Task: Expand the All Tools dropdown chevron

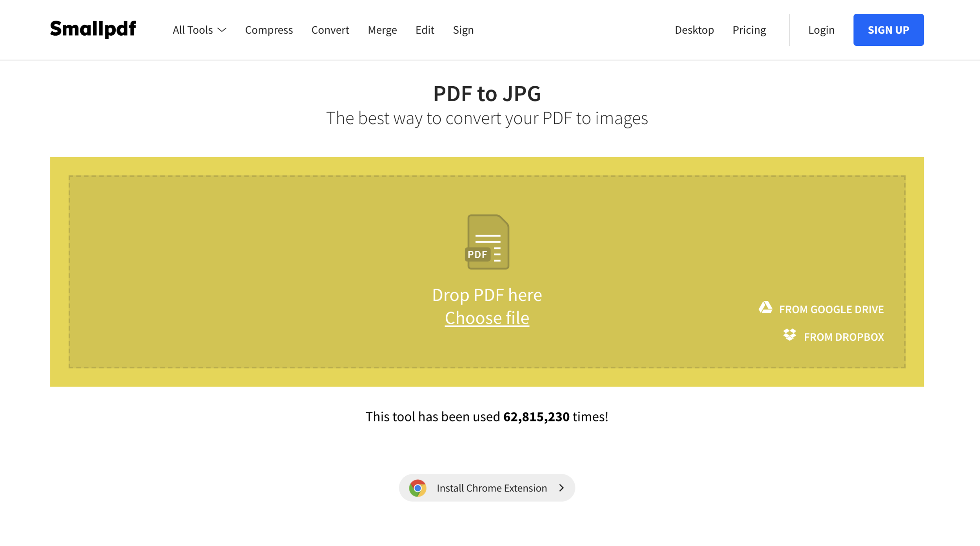Action: click(x=222, y=30)
